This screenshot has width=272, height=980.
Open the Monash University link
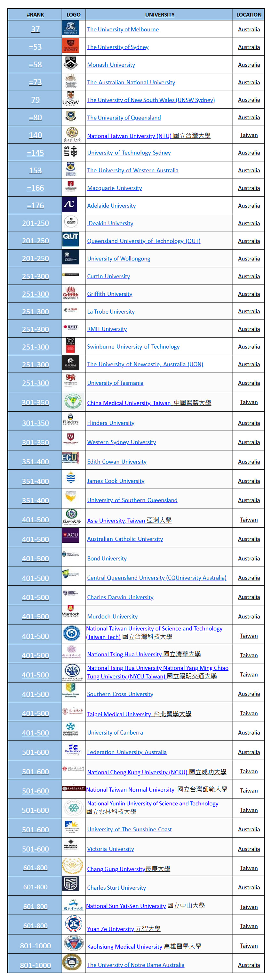(x=111, y=65)
